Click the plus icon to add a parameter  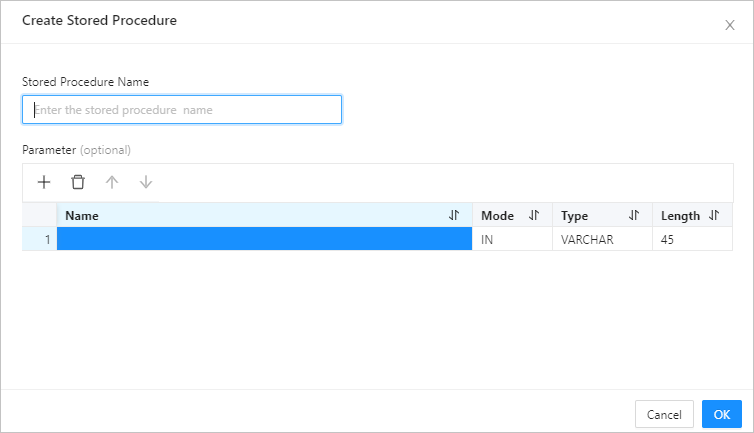point(44,182)
